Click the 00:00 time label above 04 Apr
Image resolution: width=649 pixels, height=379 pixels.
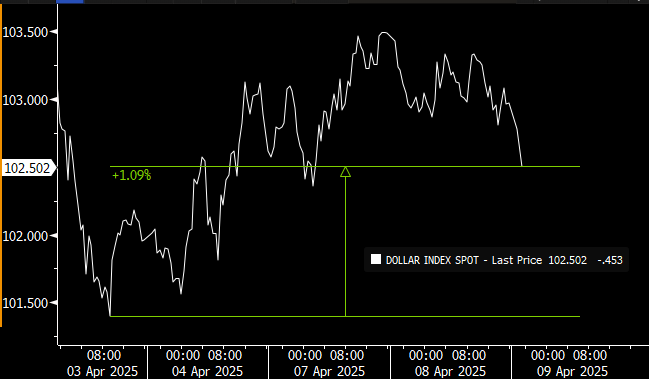(x=183, y=355)
